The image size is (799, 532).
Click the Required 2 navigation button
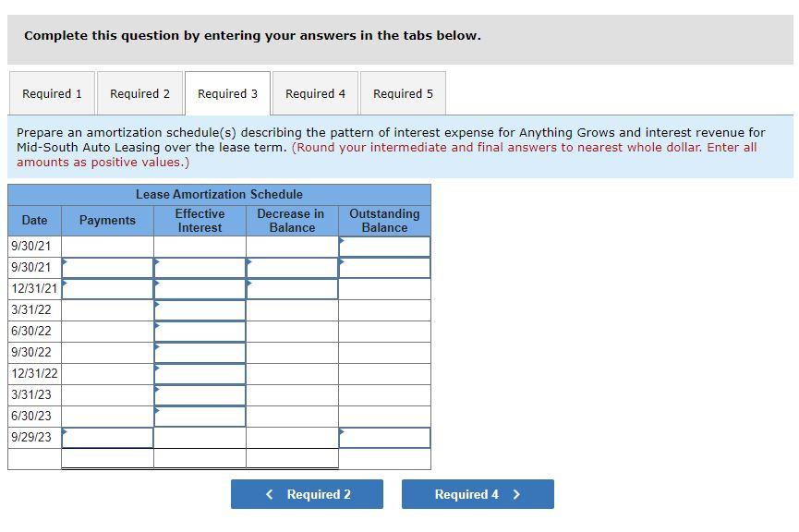[x=307, y=494]
